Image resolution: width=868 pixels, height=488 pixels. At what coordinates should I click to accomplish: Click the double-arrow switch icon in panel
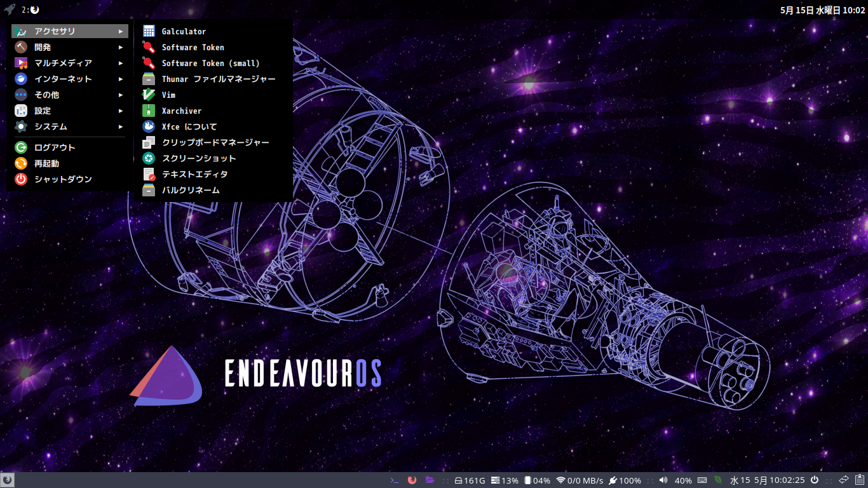(844, 480)
